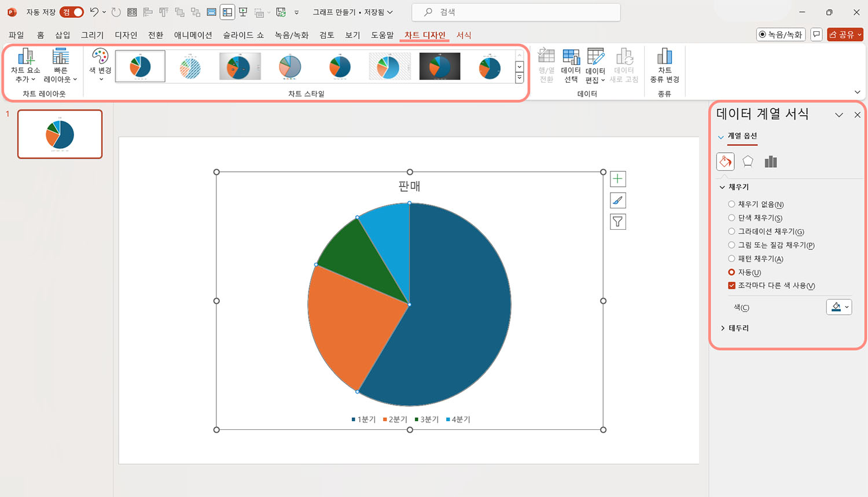Select No fill (채우기 없음) radio button

pos(731,204)
